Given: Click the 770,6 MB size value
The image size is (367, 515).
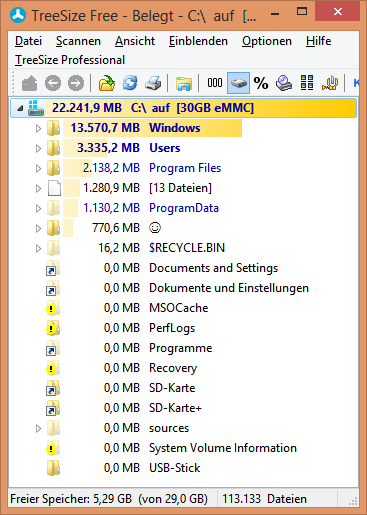Looking at the screenshot, I should (116, 228).
